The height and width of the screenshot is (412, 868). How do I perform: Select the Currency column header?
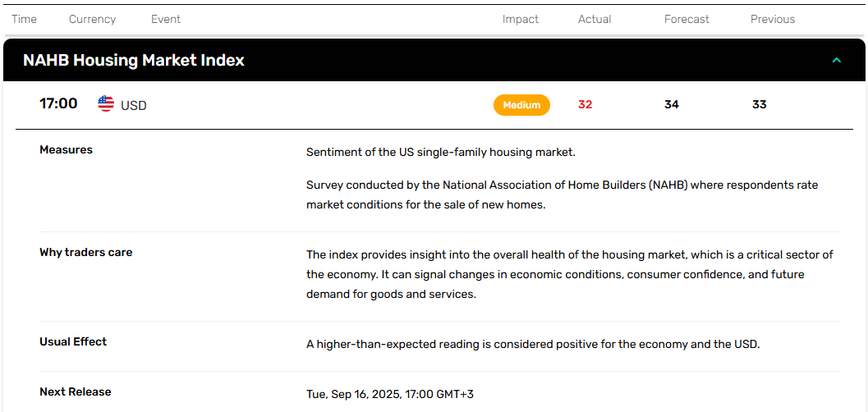pyautogui.click(x=93, y=20)
